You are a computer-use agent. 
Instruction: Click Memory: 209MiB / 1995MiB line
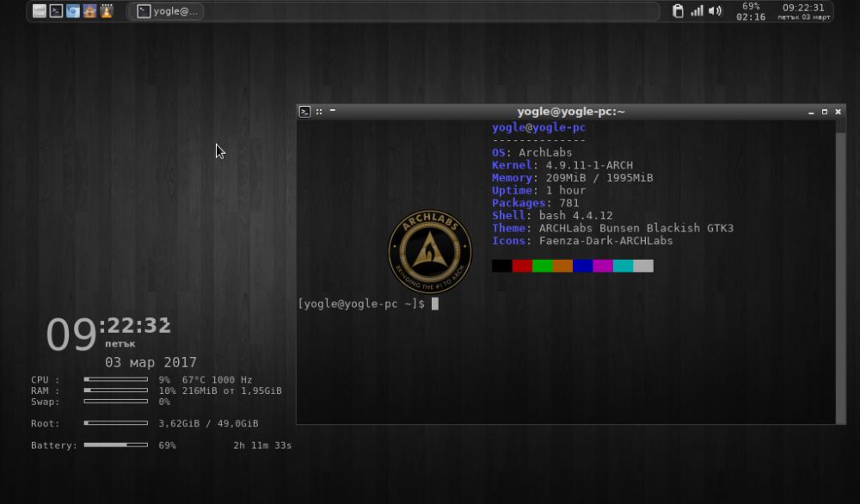tap(573, 178)
